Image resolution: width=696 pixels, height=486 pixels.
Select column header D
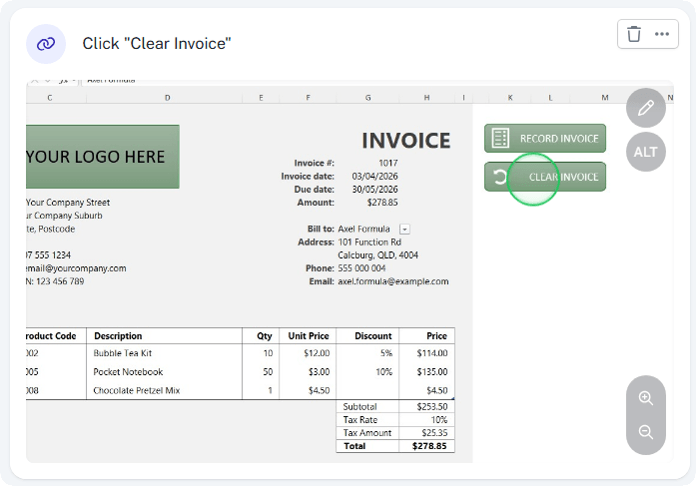pyautogui.click(x=167, y=98)
